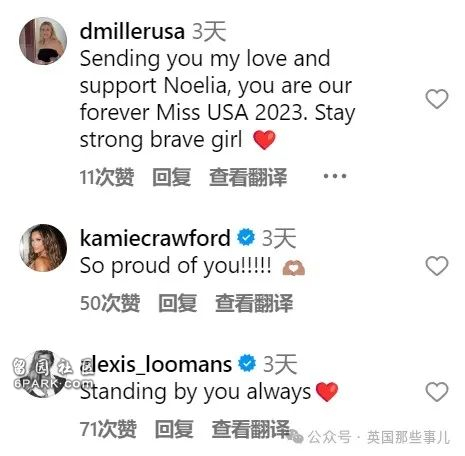View translation (查看翻译) of dmillerusa's comment
The image size is (465, 456).
point(248,177)
